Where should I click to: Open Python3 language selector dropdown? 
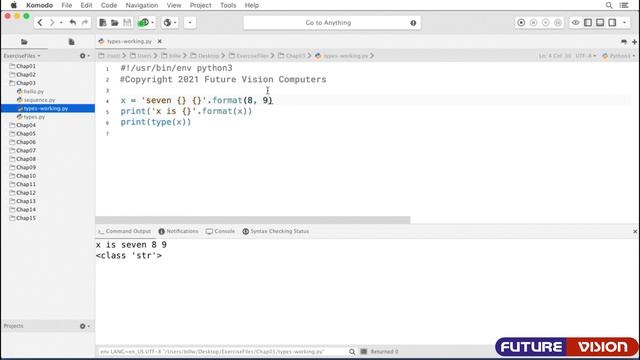click(x=619, y=56)
